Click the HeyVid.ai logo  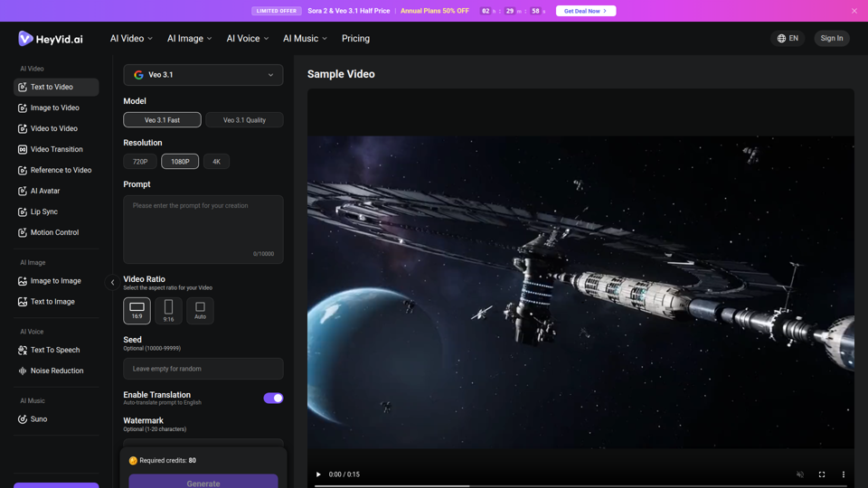pyautogui.click(x=51, y=39)
